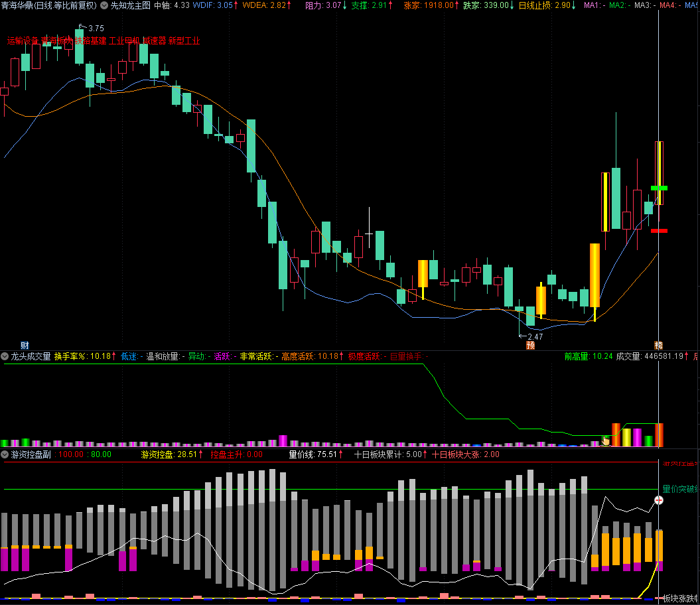Click the 3.75 high price label
700x605 pixels.
[96, 29]
